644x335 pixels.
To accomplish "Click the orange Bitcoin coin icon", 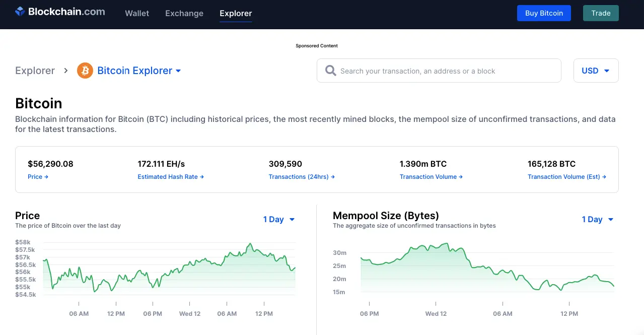I will pos(85,71).
